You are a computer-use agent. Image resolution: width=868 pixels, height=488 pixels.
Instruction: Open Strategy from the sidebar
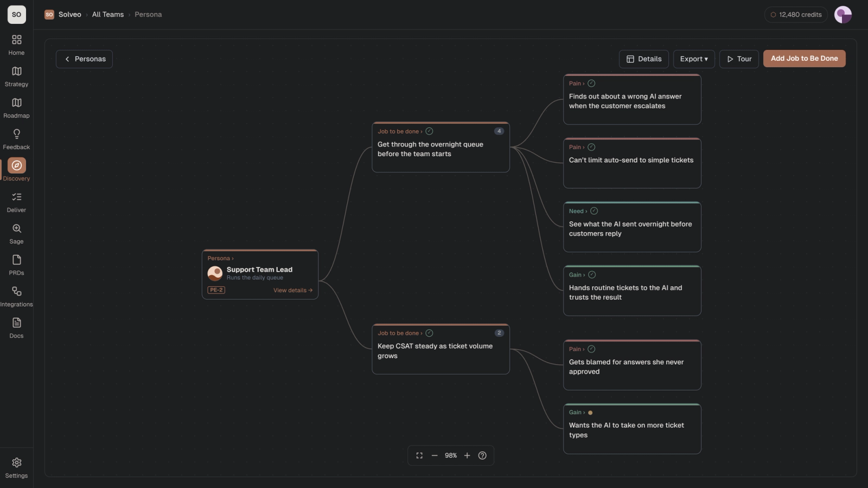point(16,76)
